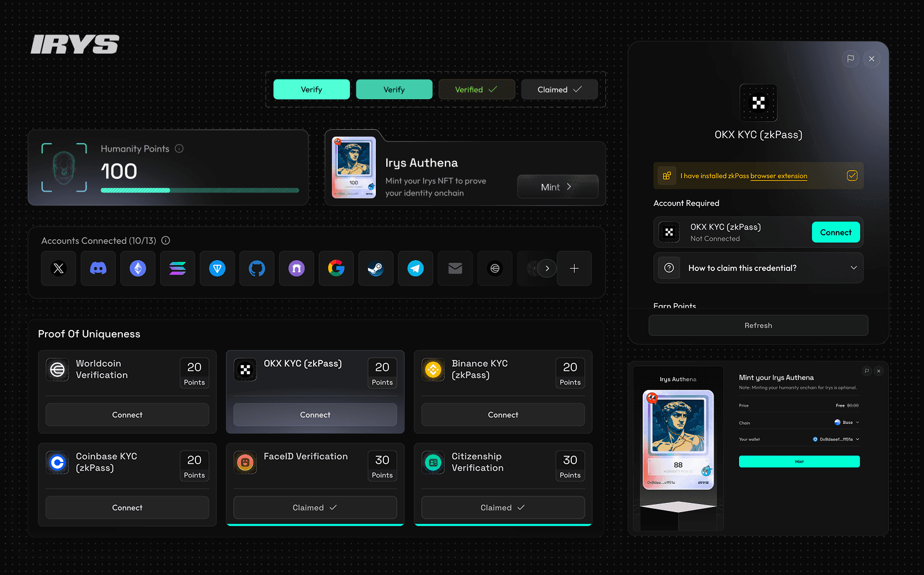Click Claimed button under Citizenship Verification

[x=503, y=508]
